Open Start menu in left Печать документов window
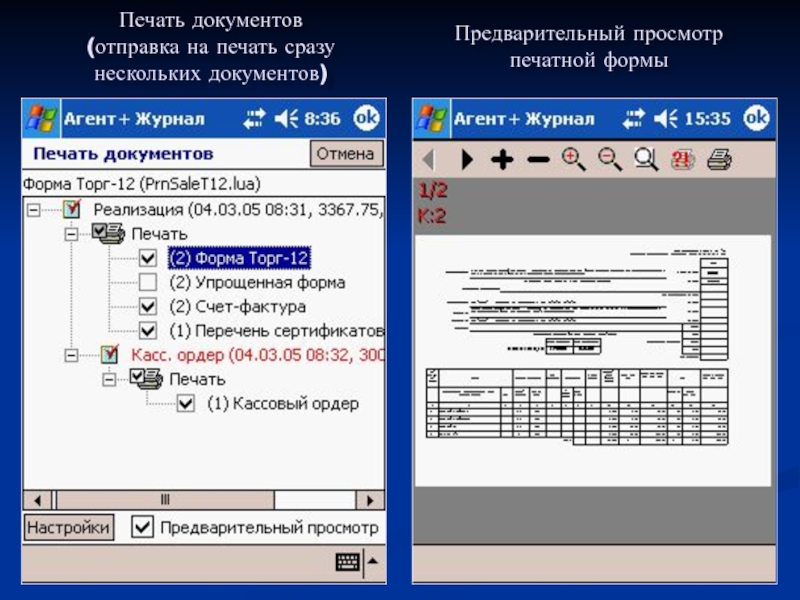This screenshot has height=600, width=800. 42,119
